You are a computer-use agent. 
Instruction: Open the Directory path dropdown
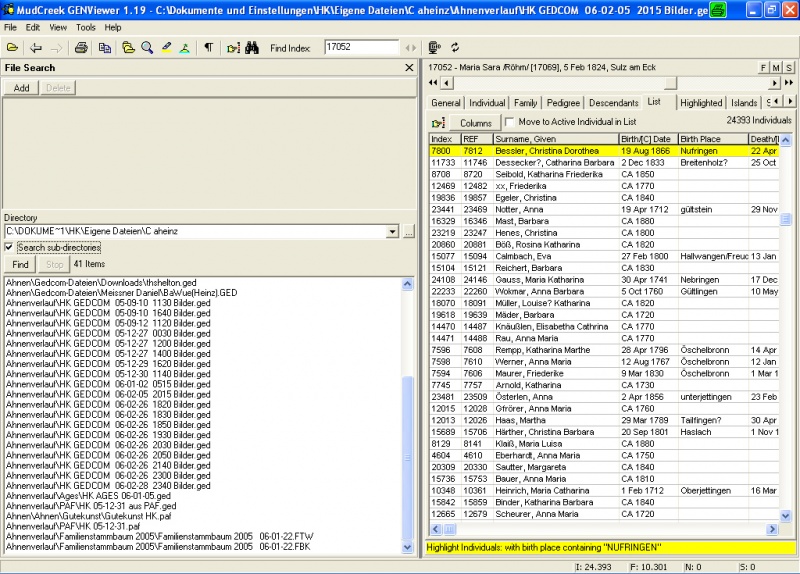392,232
